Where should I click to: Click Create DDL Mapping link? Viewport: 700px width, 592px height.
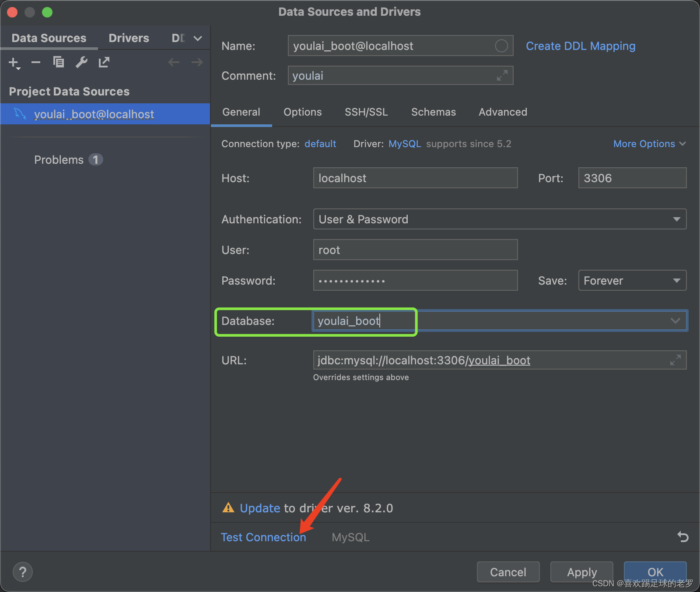(x=581, y=46)
